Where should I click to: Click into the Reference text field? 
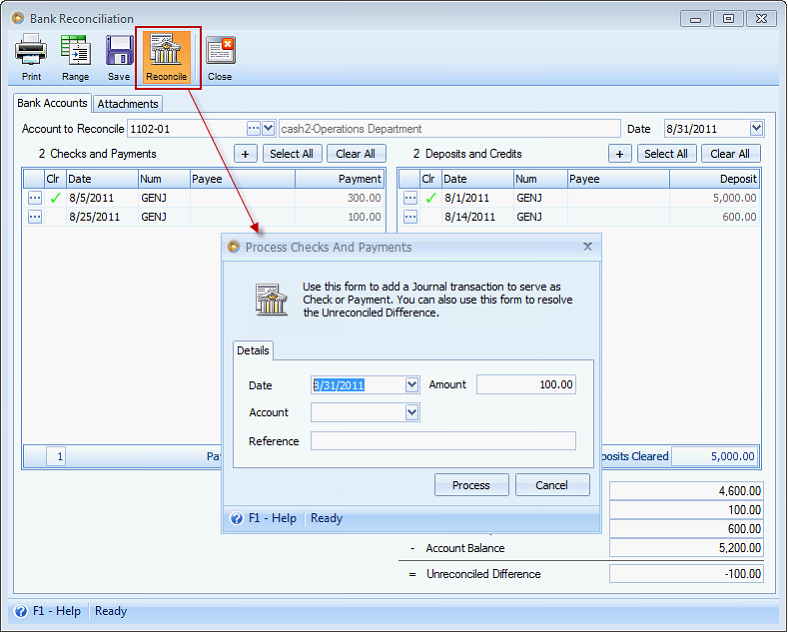click(443, 441)
